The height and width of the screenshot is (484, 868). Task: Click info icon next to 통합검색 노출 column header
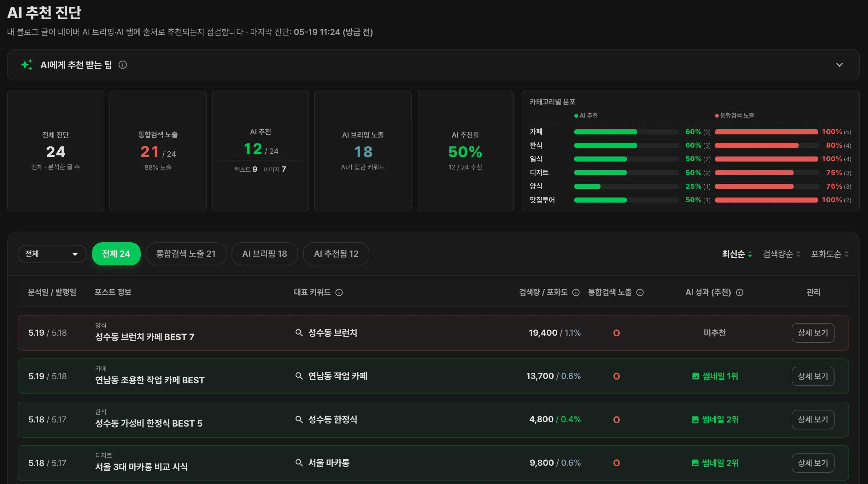(x=640, y=292)
